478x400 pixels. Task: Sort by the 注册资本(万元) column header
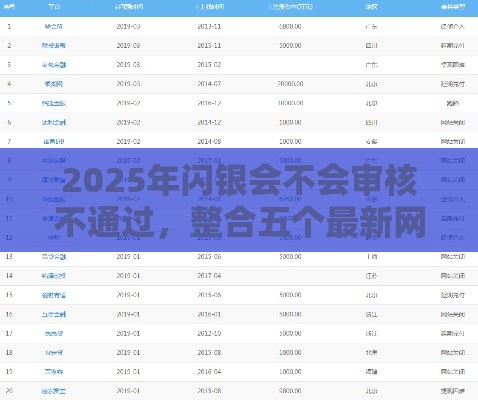point(291,6)
